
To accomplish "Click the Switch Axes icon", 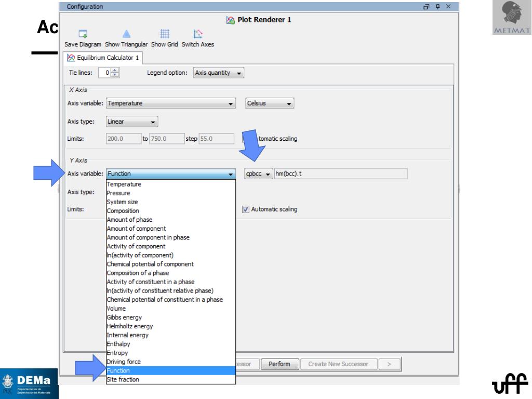I will (198, 34).
